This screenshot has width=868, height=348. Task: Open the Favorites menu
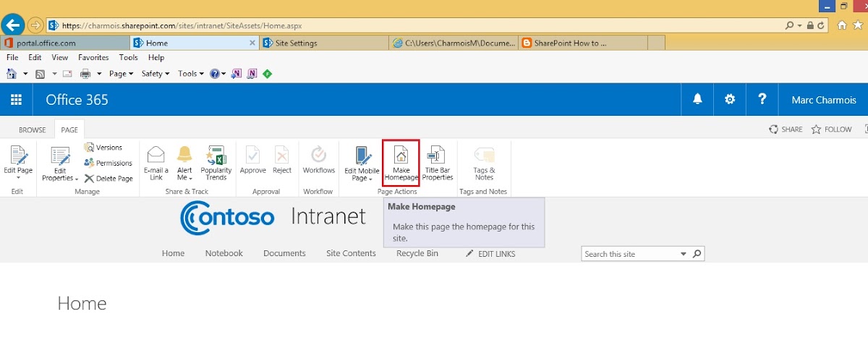[x=93, y=57]
